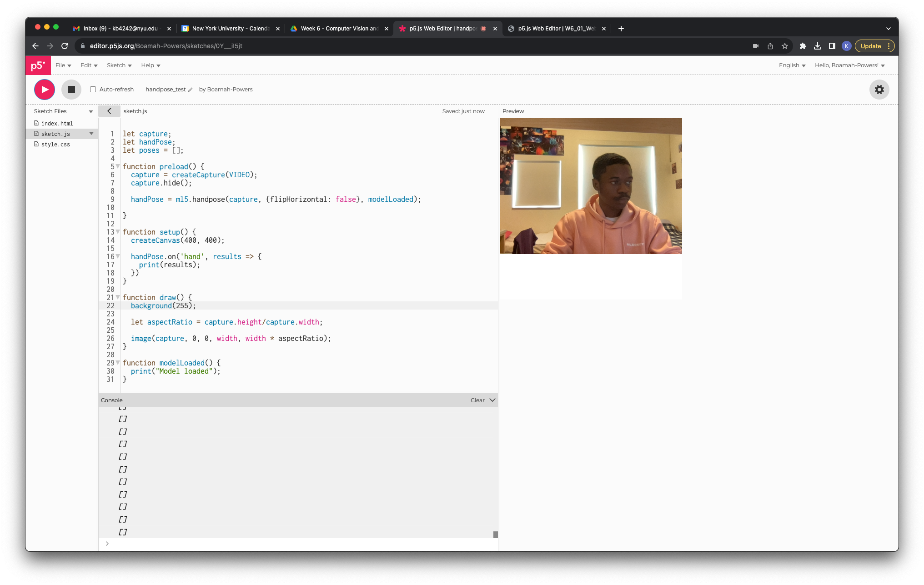Viewport: 924px width, 585px height.
Task: Fold the draw function at line 21
Action: click(118, 297)
